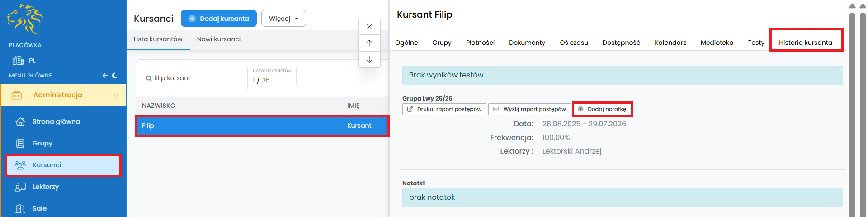This screenshot has height=217, width=868.
Task: Toggle dark mode with the moon icon
Action: tap(115, 76)
